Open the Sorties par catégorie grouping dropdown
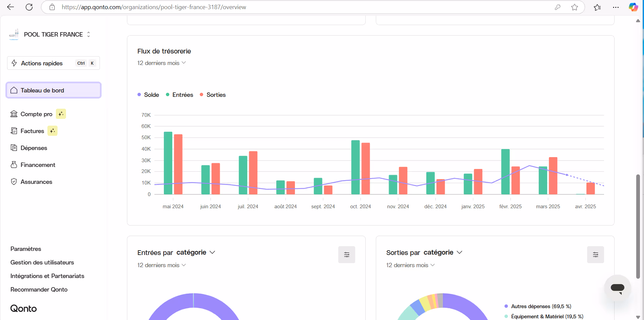Viewport: 644px width, 320px height. (443, 252)
